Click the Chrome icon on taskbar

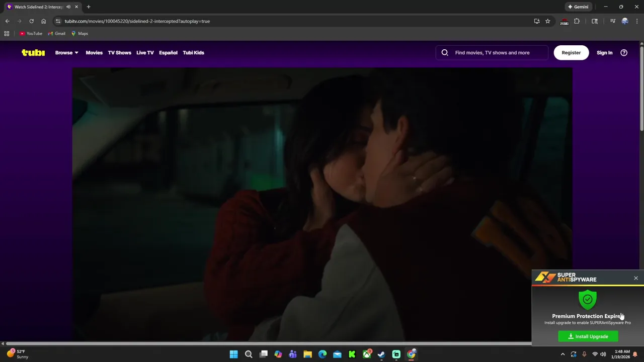411,354
